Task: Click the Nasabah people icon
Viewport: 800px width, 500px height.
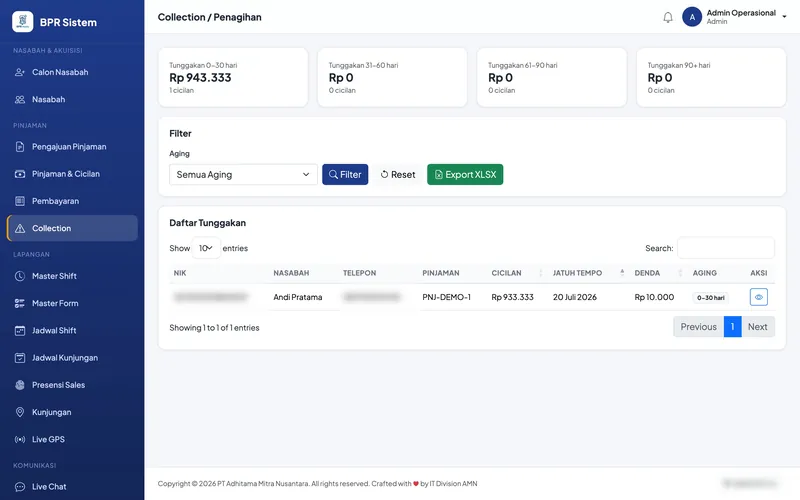Action: [x=20, y=99]
